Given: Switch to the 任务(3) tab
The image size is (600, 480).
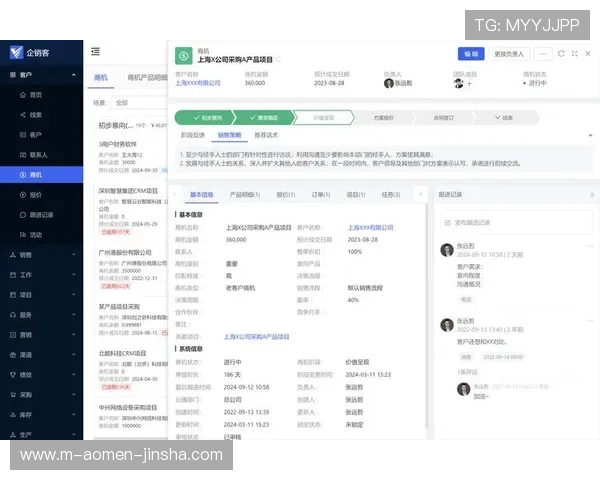Looking at the screenshot, I should pyautogui.click(x=391, y=195).
